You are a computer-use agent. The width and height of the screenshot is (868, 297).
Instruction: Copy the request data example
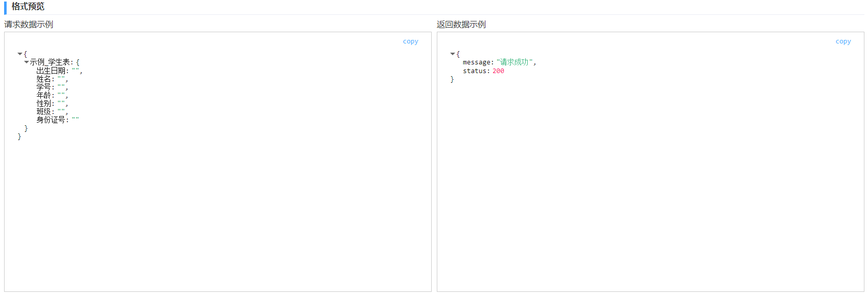click(x=410, y=41)
